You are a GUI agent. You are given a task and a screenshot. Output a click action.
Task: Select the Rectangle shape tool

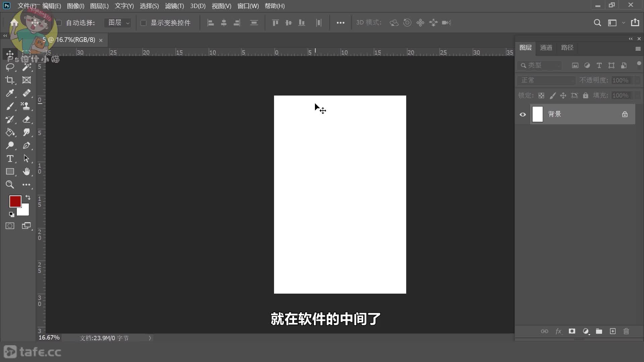click(10, 172)
